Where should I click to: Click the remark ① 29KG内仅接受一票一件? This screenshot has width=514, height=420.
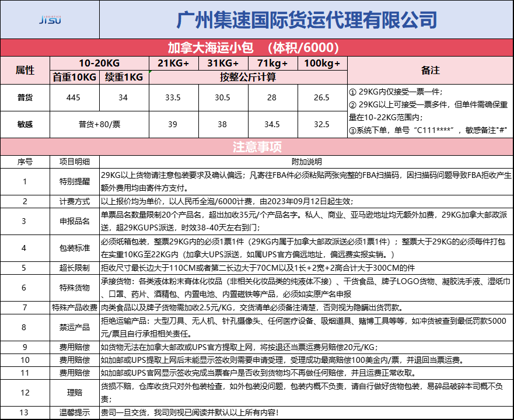click(x=396, y=92)
